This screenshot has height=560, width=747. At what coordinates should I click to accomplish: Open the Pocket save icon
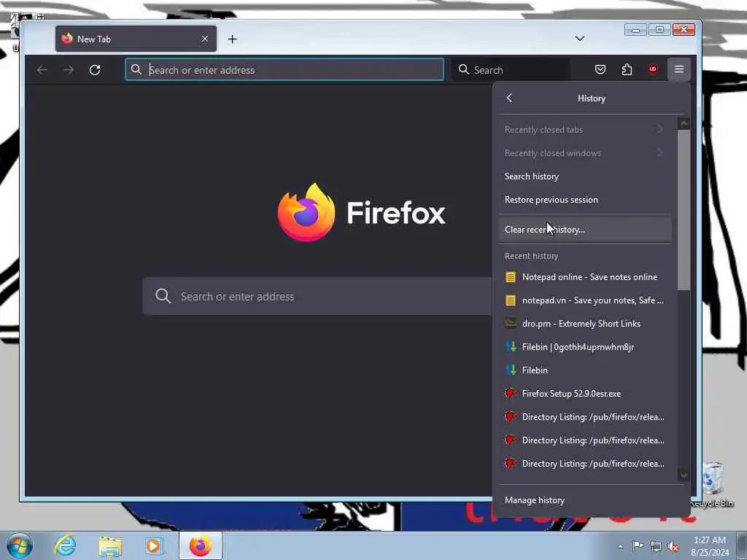pos(600,69)
